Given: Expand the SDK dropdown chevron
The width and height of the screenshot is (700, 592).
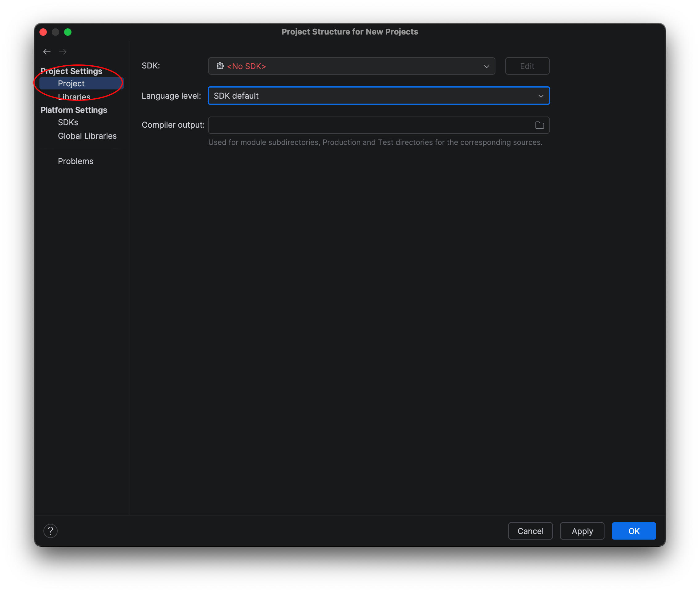Looking at the screenshot, I should [486, 67].
